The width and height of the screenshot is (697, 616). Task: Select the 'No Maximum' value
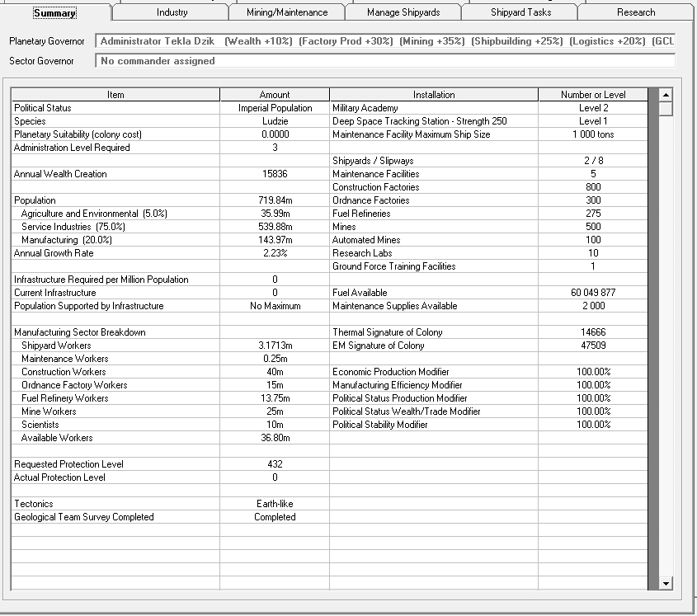point(276,306)
